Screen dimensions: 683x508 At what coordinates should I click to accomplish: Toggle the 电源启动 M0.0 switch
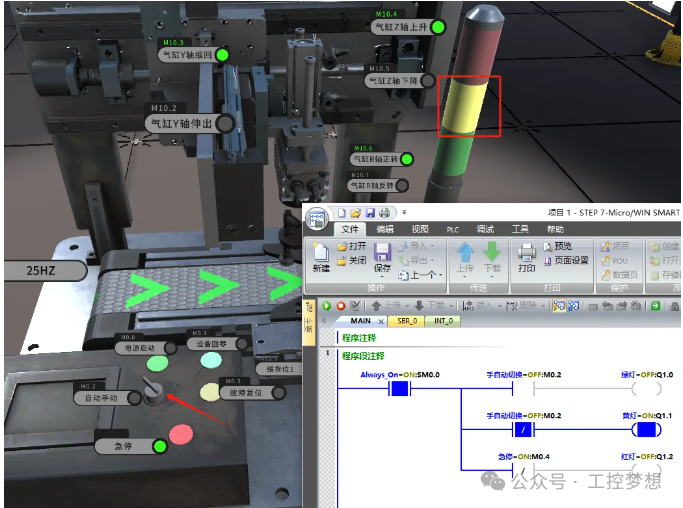pos(170,348)
